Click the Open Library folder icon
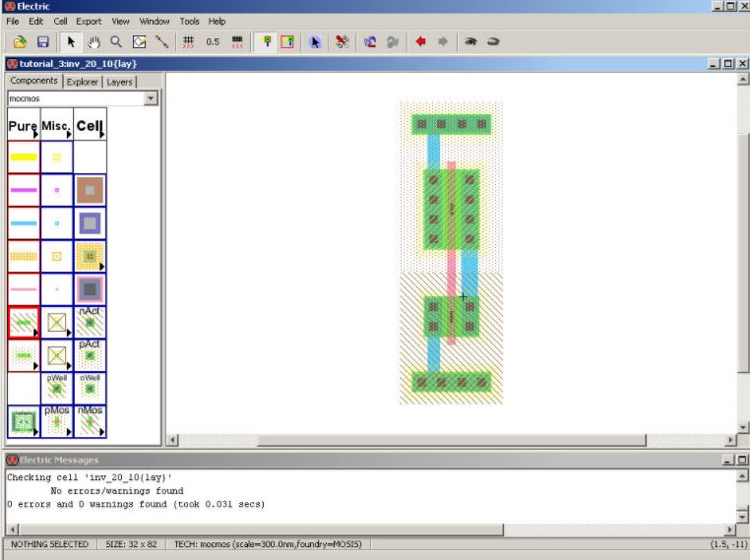 [20, 42]
